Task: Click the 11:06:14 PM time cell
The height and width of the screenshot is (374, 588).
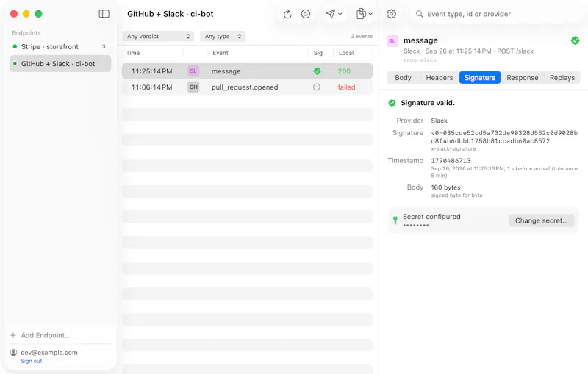Action: click(x=151, y=87)
